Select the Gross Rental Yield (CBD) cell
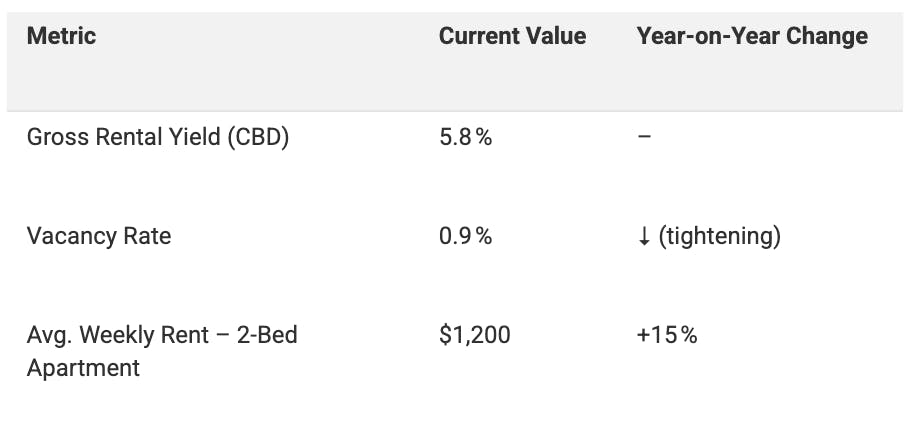 (158, 137)
